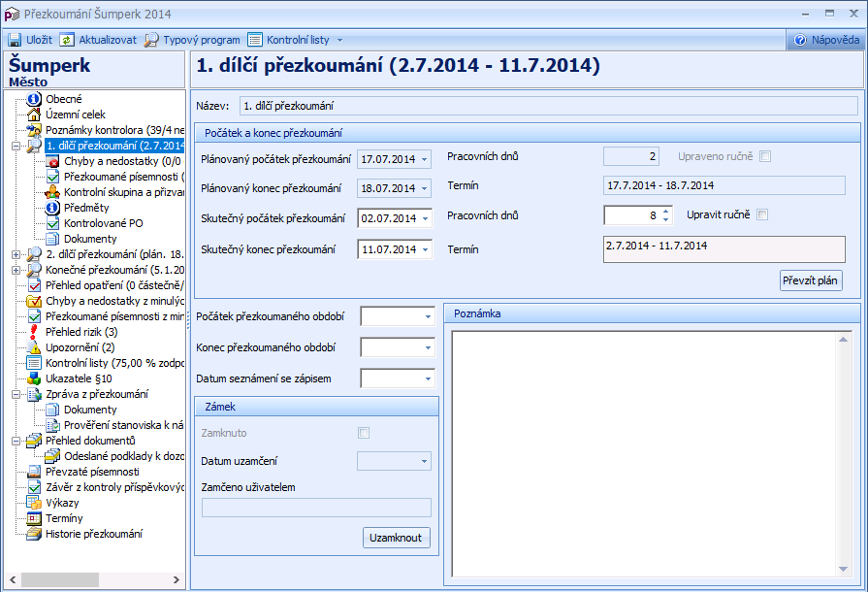Click Přehled rizik exclamation icon
Viewport: 868px width, 592px height.
[34, 332]
